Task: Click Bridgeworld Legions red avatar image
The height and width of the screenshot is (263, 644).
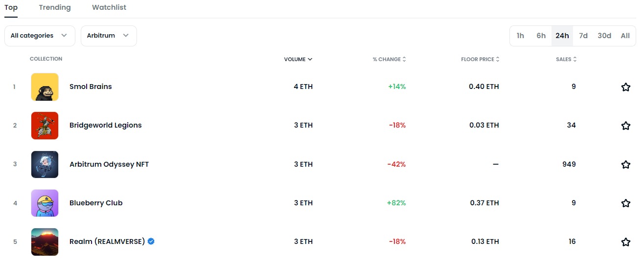Action: [x=45, y=126]
